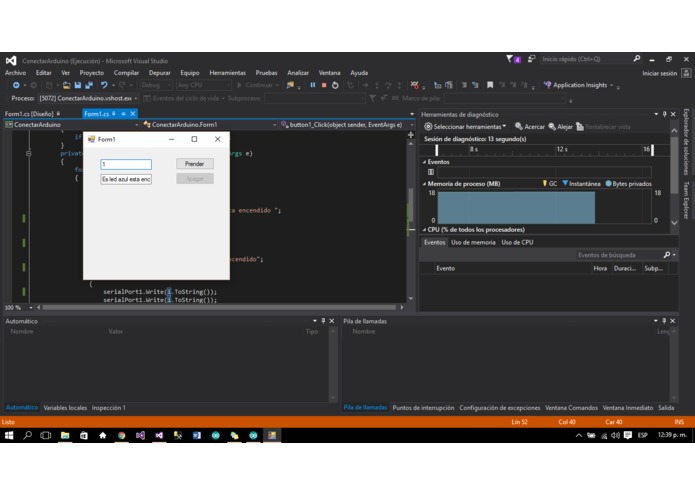Click the events search magnifier icon
The image size is (695, 494).
click(x=667, y=255)
